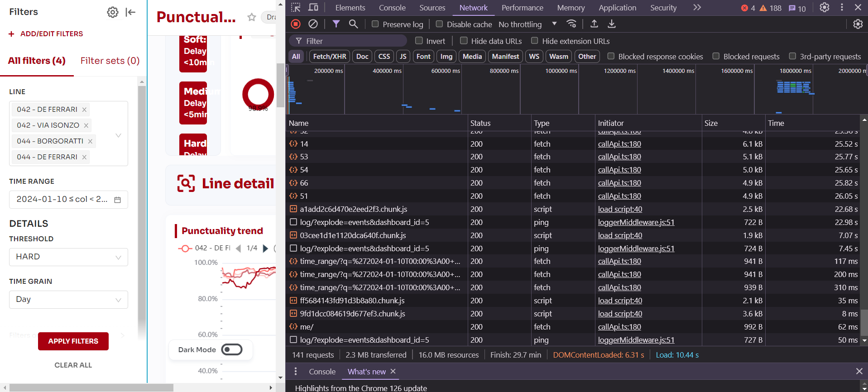Click CLEAR ALL button

tap(73, 365)
